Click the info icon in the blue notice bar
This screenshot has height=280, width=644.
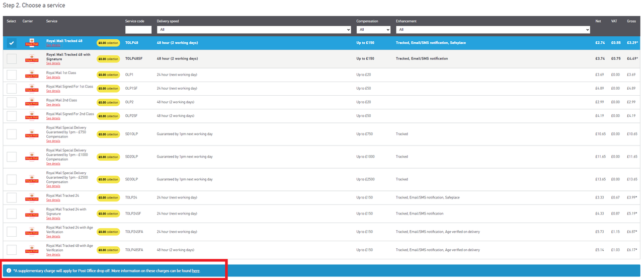point(9,270)
